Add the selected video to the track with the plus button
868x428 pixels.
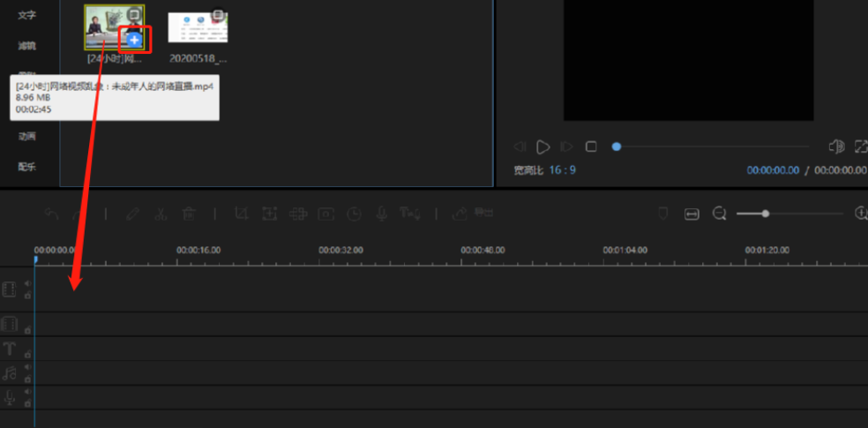coord(134,40)
